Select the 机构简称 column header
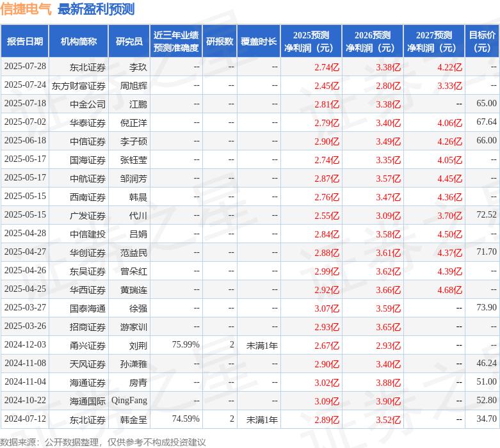The image size is (500, 448). pyautogui.click(x=79, y=42)
